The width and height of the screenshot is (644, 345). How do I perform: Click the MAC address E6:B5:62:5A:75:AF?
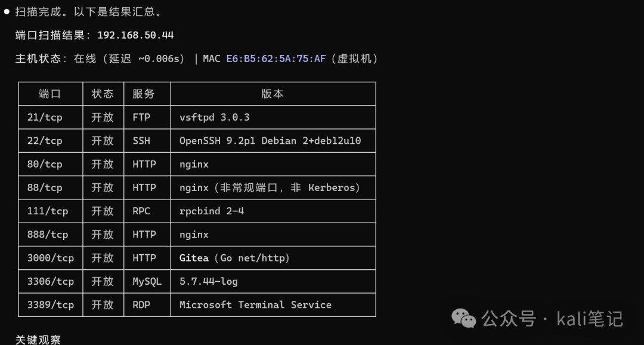pos(275,59)
